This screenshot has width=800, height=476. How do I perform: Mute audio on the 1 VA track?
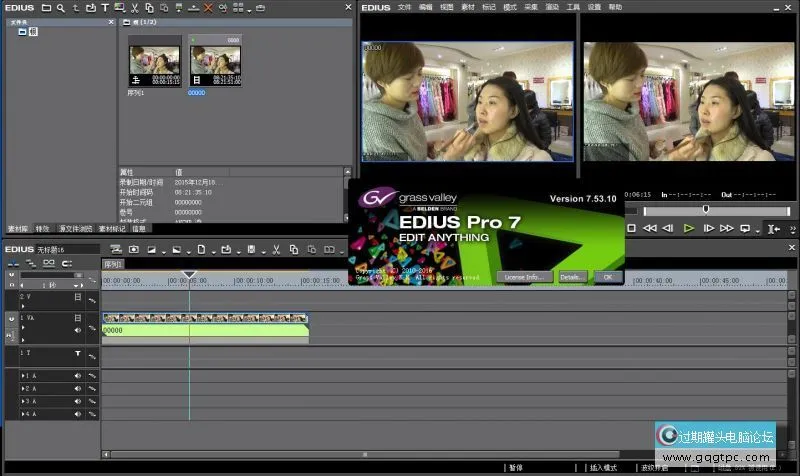[78, 330]
